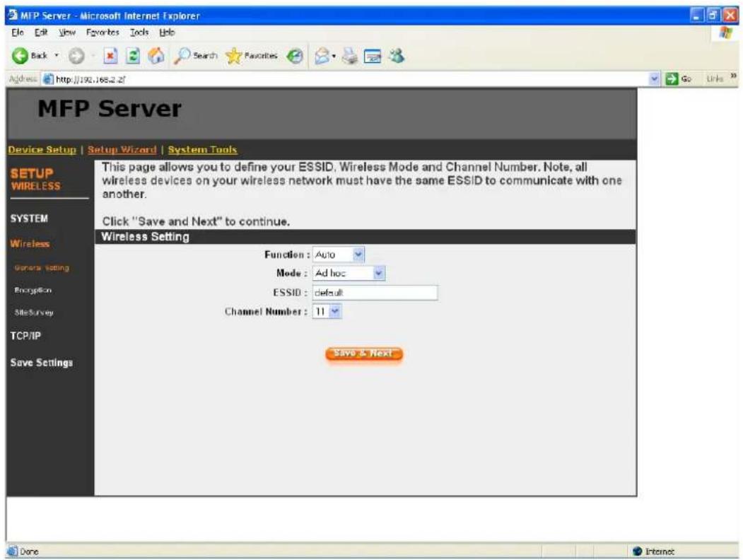Image resolution: width=743 pixels, height=560 pixels.
Task: Open the File menu
Action: tap(18, 33)
